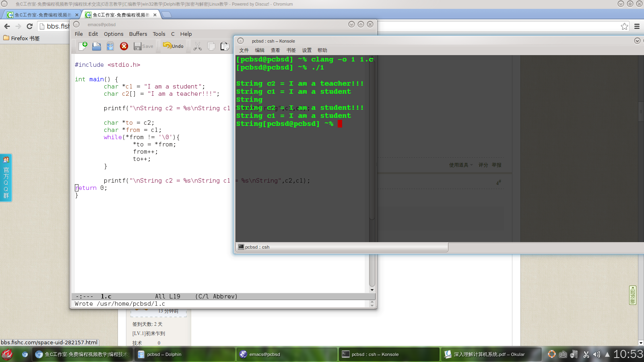Paste clipboard via Emacs paste icon
644x362 pixels.
pyautogui.click(x=225, y=46)
